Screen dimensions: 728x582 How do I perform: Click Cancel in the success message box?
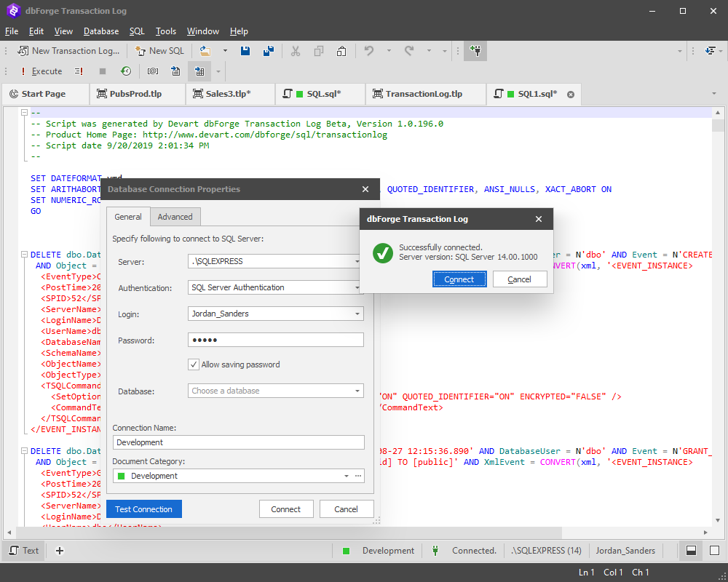(520, 279)
